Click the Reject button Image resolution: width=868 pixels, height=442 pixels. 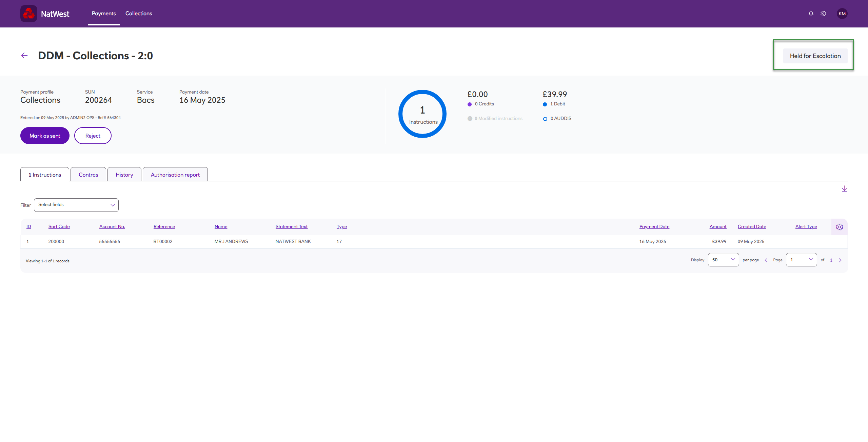pyautogui.click(x=93, y=136)
